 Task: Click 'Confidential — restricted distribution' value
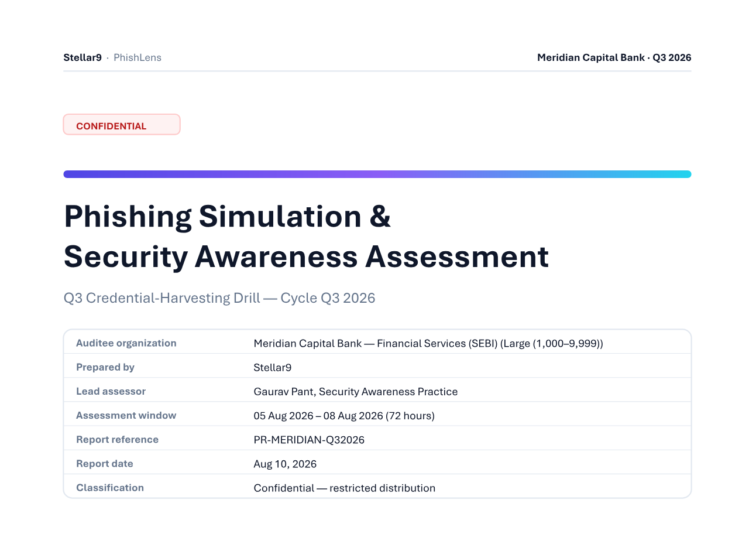tap(345, 488)
